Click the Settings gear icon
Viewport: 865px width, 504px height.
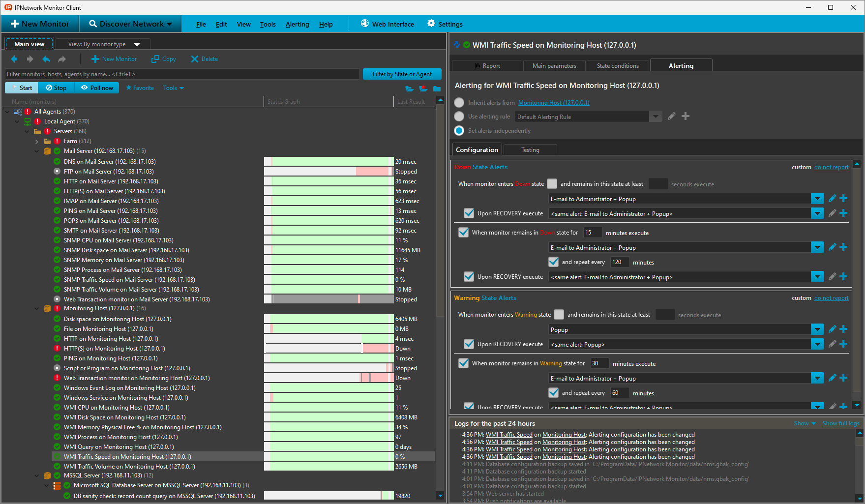431,24
